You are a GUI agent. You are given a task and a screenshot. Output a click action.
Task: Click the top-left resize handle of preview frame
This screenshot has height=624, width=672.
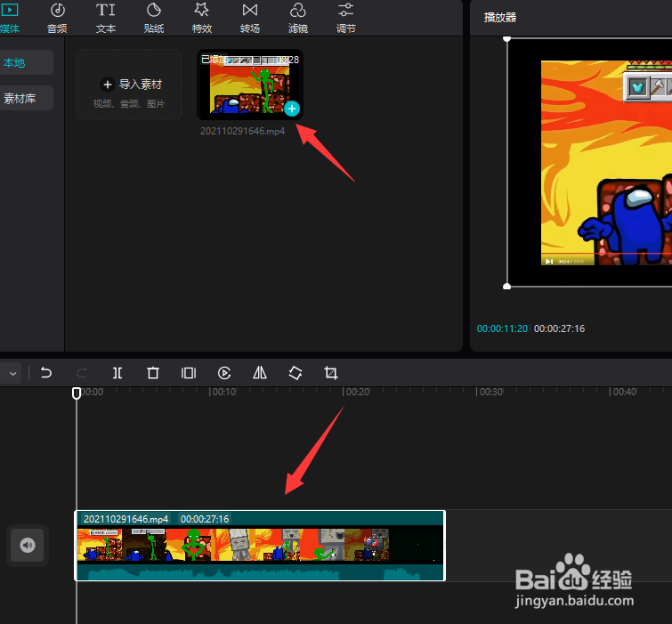coord(506,39)
